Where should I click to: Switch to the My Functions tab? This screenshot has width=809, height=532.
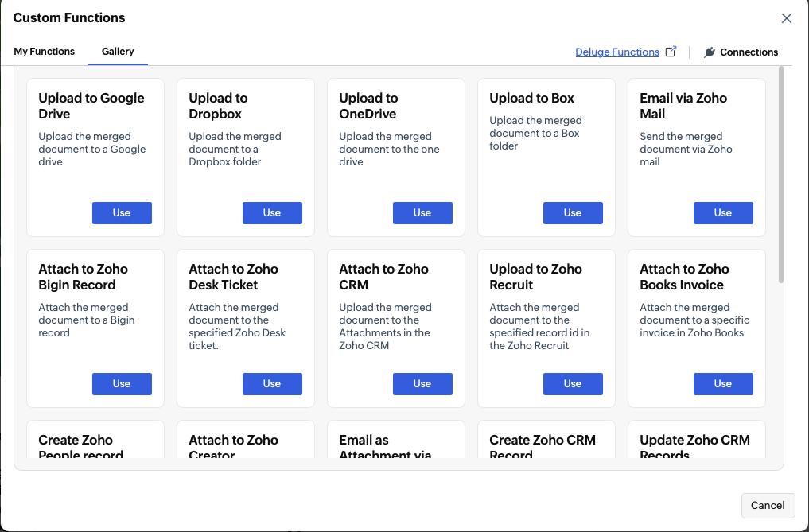[45, 52]
